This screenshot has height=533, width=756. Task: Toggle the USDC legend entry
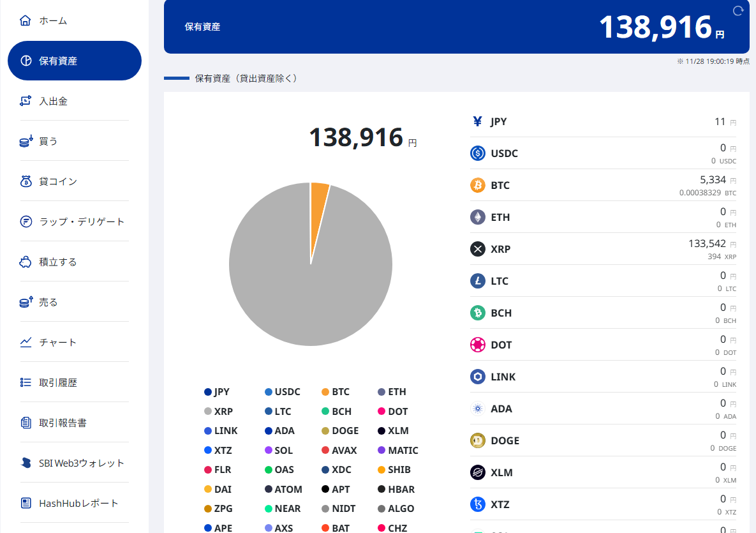pyautogui.click(x=283, y=391)
